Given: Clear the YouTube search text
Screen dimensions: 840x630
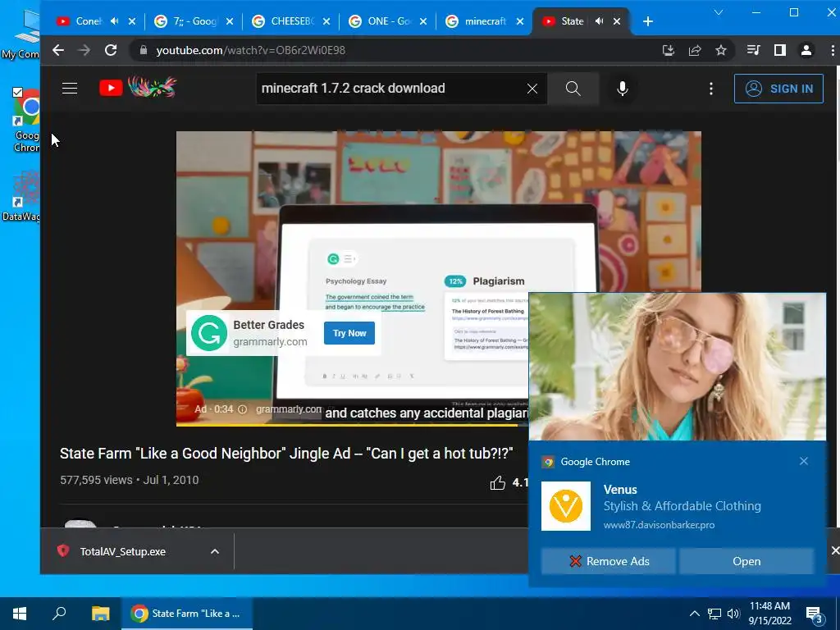Looking at the screenshot, I should (x=532, y=89).
